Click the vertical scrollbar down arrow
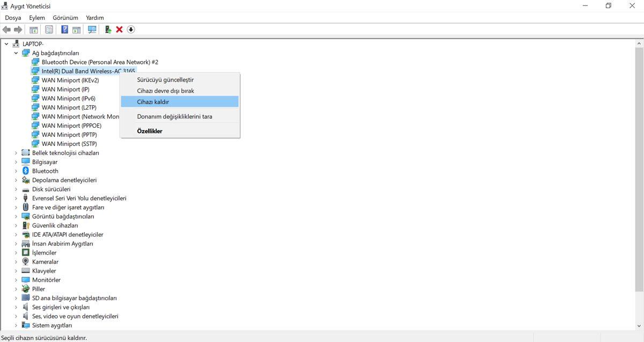 [639, 326]
